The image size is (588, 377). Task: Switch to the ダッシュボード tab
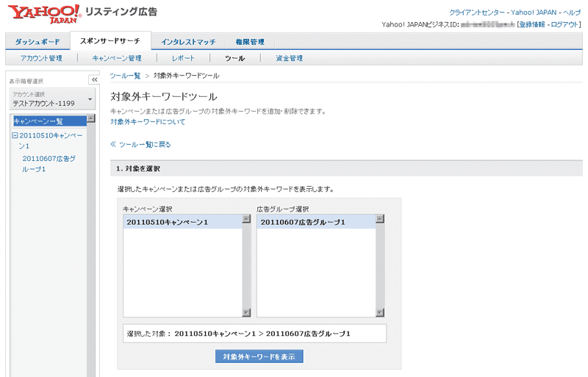(x=37, y=42)
